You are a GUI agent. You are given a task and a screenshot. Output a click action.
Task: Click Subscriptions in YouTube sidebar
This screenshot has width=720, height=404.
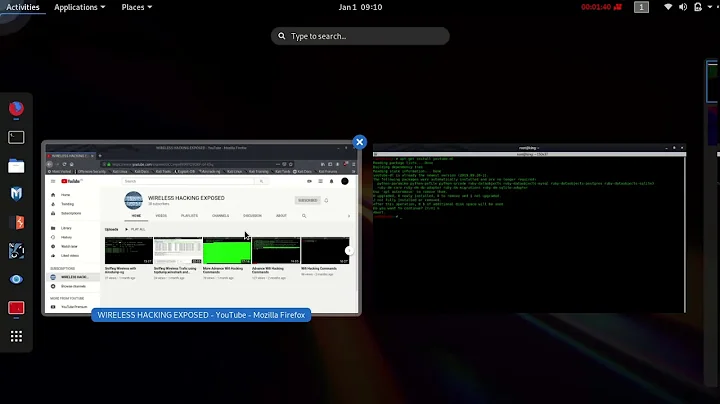[71, 213]
